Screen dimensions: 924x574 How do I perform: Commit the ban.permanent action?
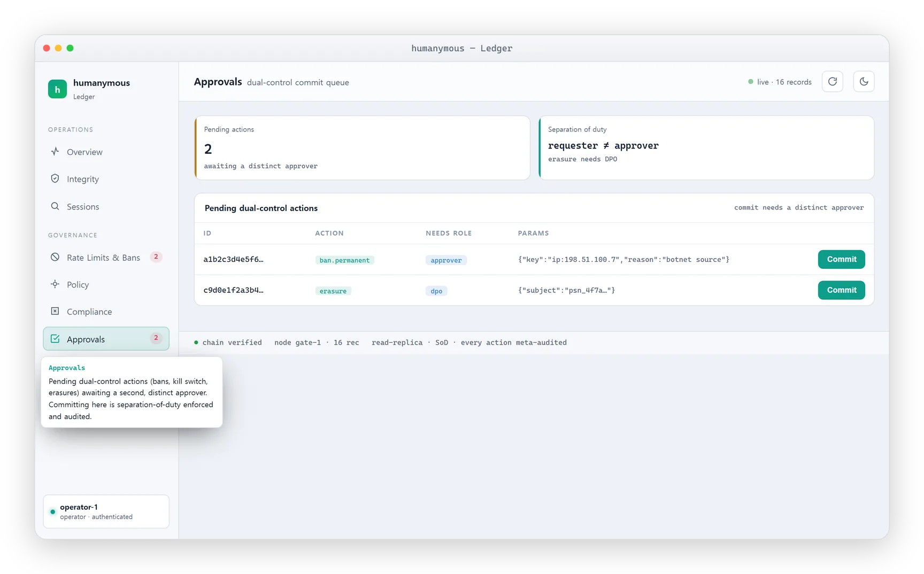coord(841,259)
